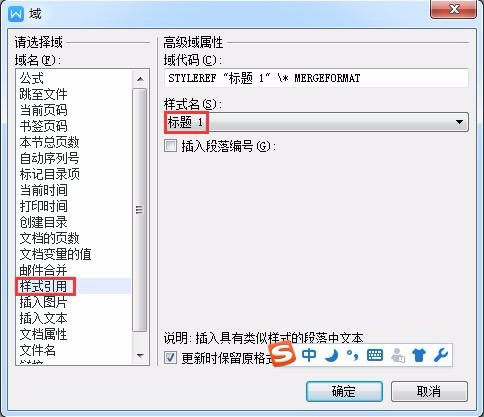Click the 确定 button
Screen dimensions: 484x417
point(344,391)
